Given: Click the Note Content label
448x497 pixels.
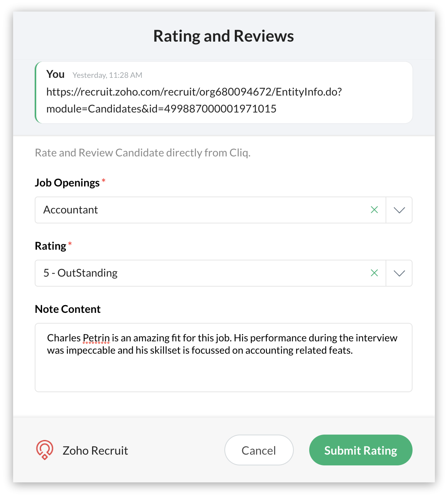Looking at the screenshot, I should (x=68, y=309).
